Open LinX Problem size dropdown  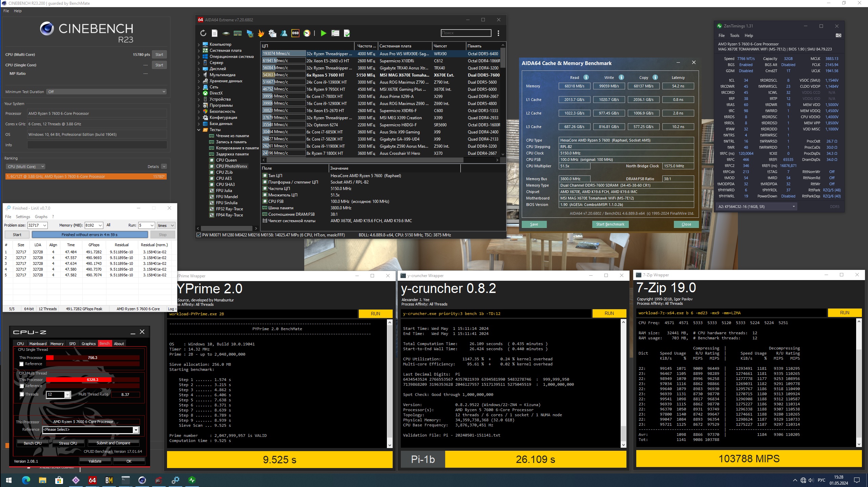[x=44, y=226]
